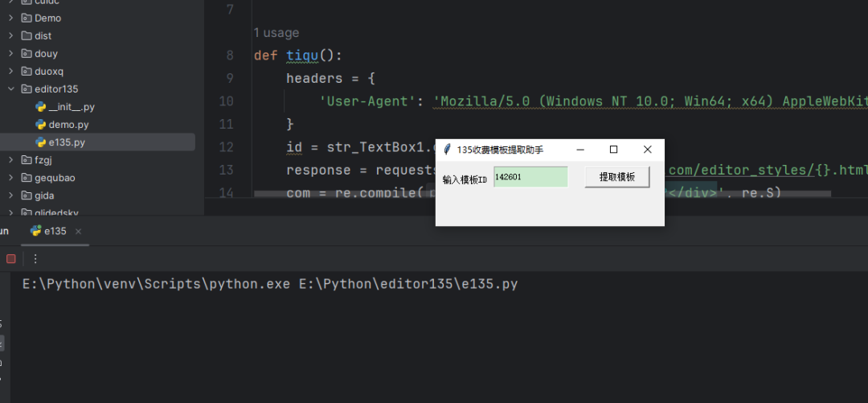Expand the fzgj folder chevron
Viewport: 868px width, 403px height.
point(10,160)
